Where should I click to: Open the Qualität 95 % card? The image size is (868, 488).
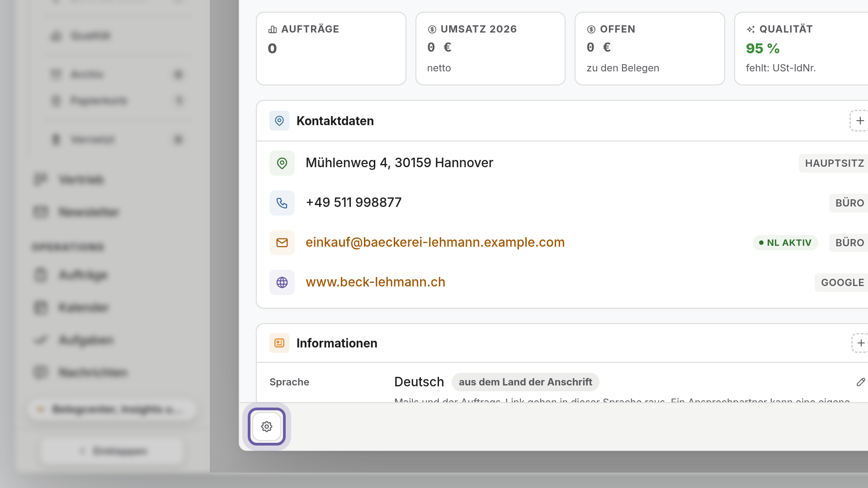(802, 48)
